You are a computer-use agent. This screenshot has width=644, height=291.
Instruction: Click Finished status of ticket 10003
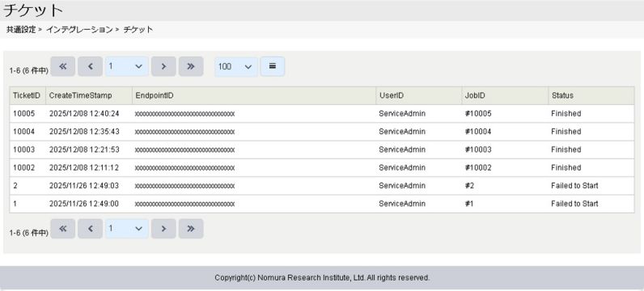(566, 150)
